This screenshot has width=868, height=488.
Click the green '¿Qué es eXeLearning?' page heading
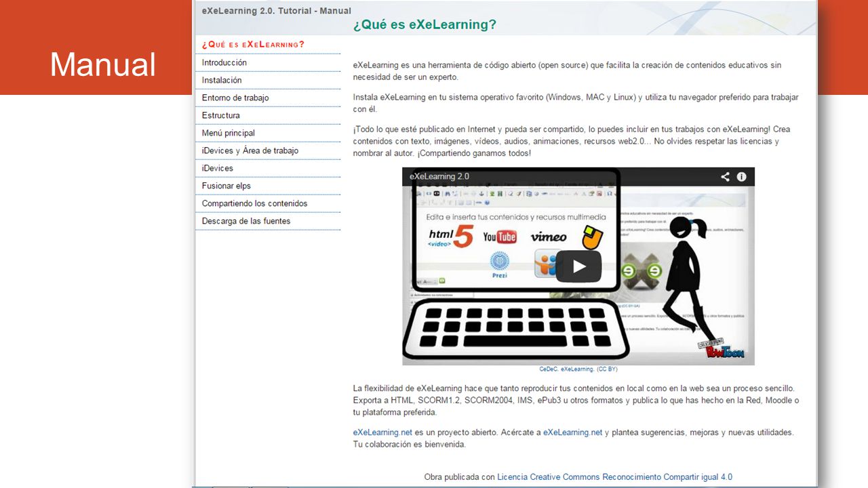425,25
